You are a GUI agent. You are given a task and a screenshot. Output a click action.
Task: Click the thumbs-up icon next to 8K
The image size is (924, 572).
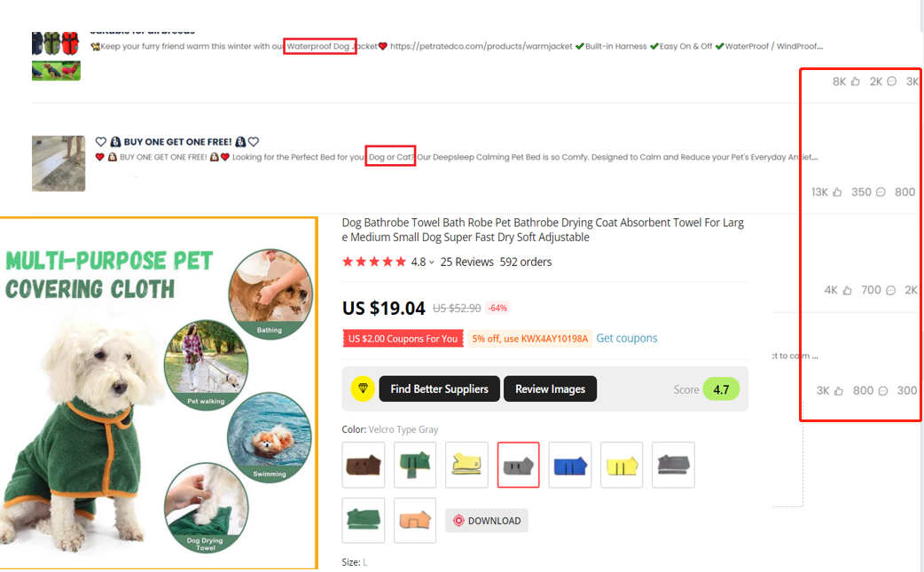pyautogui.click(x=855, y=82)
